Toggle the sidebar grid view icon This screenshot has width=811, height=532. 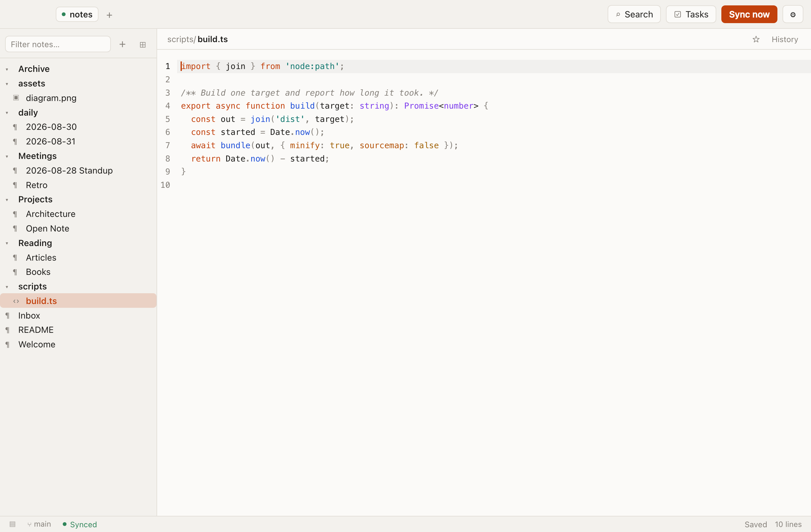click(143, 45)
